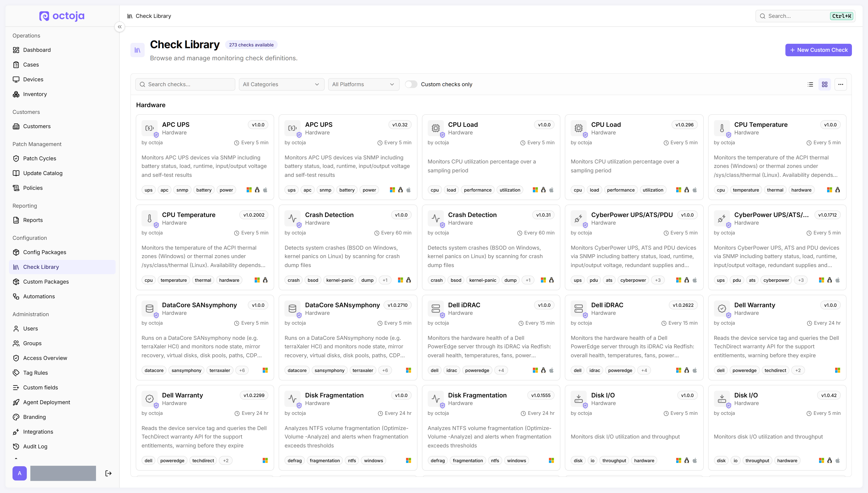Click the Disk Fragmentation v1.0.0 pulse icon

click(292, 399)
